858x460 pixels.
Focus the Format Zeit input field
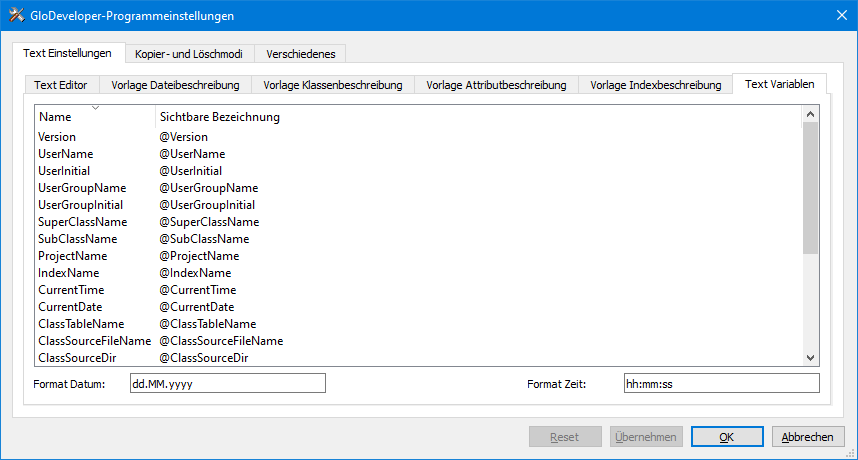[721, 383]
